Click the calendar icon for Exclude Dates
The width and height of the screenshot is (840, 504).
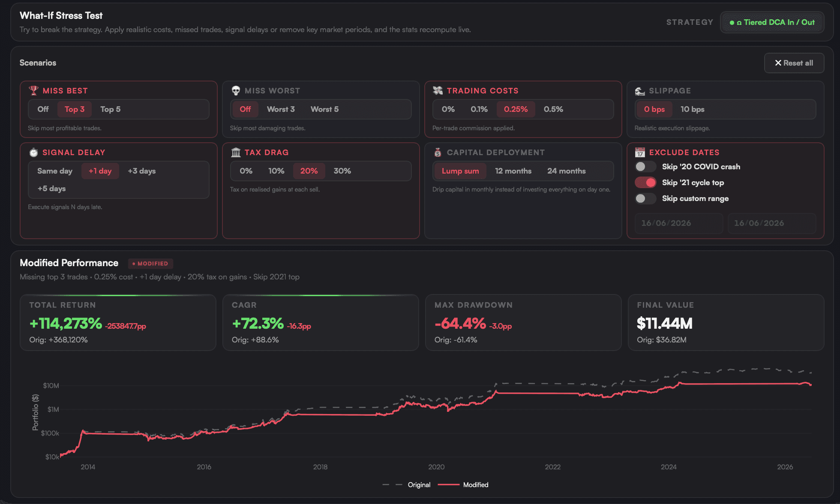640,152
